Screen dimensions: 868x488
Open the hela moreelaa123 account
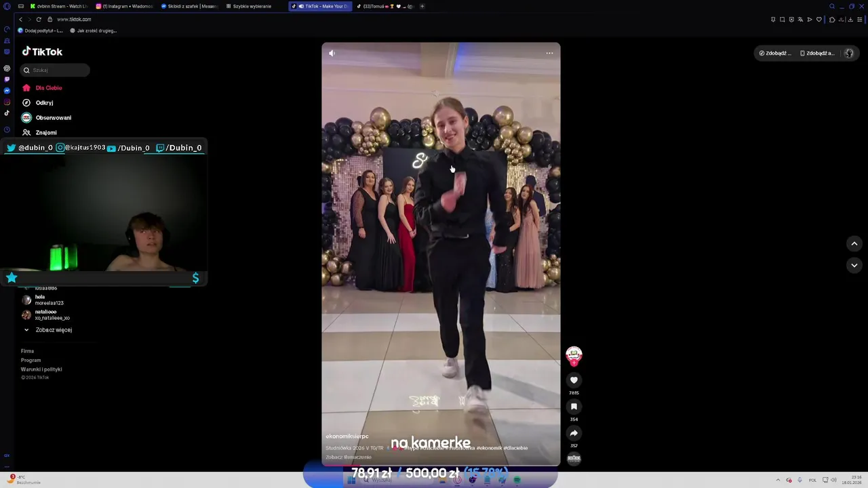(43, 300)
